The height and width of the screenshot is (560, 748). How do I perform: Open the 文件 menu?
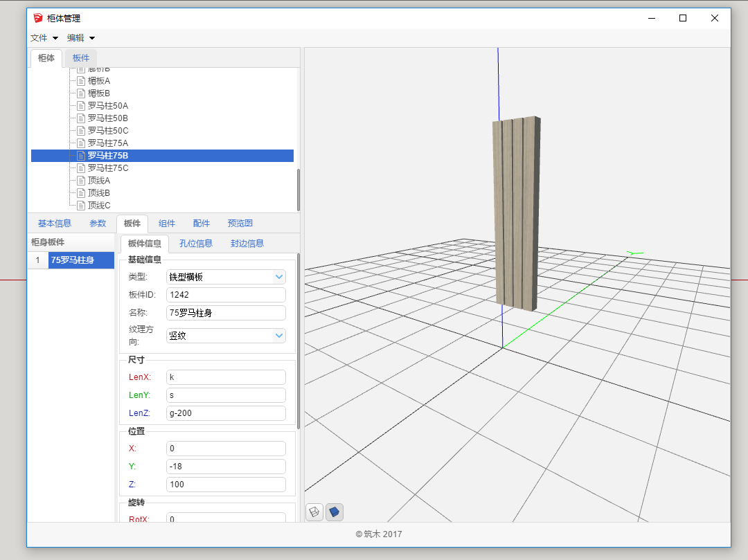click(x=44, y=38)
